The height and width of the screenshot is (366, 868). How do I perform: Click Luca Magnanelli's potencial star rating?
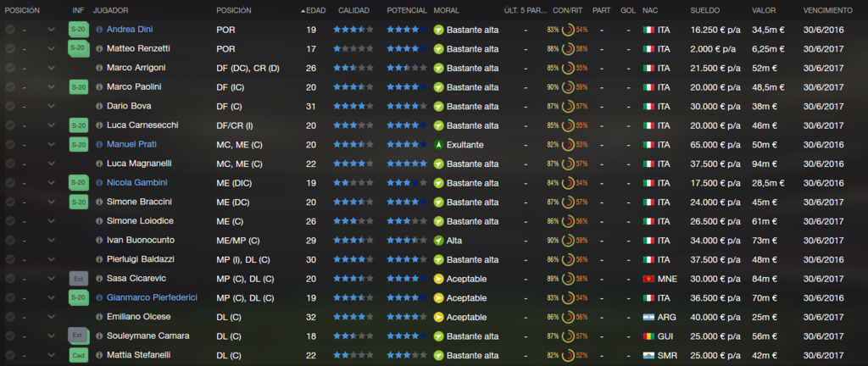click(407, 164)
